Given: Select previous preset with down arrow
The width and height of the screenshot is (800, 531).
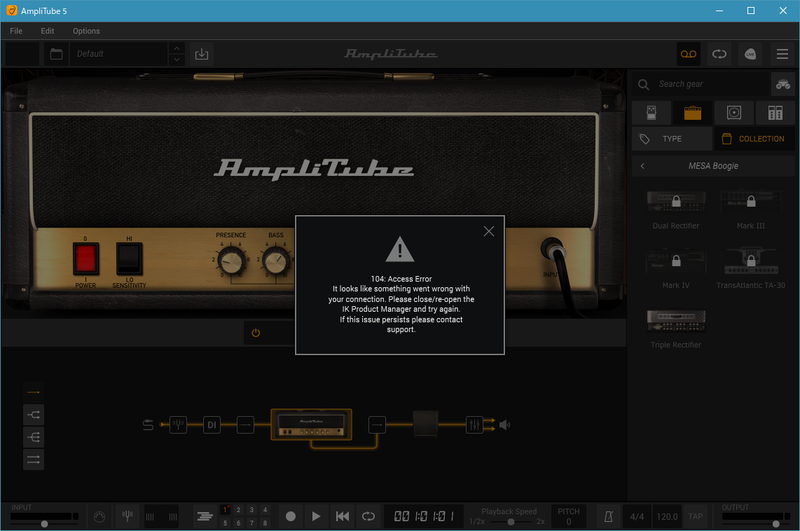Looking at the screenshot, I should point(177,60).
